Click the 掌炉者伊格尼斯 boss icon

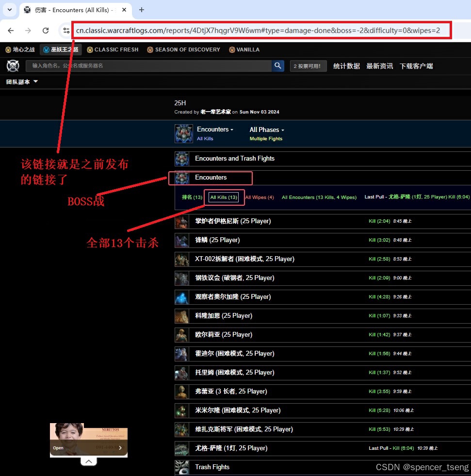(x=182, y=222)
